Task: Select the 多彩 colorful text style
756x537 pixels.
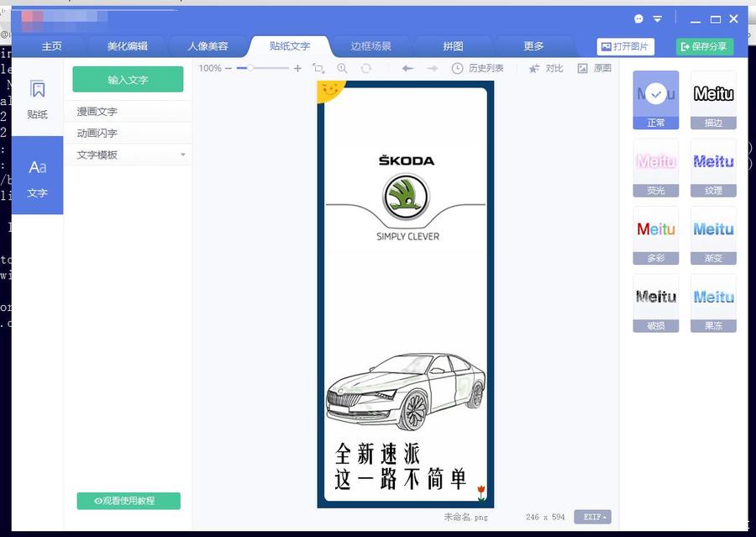Action: (656, 235)
